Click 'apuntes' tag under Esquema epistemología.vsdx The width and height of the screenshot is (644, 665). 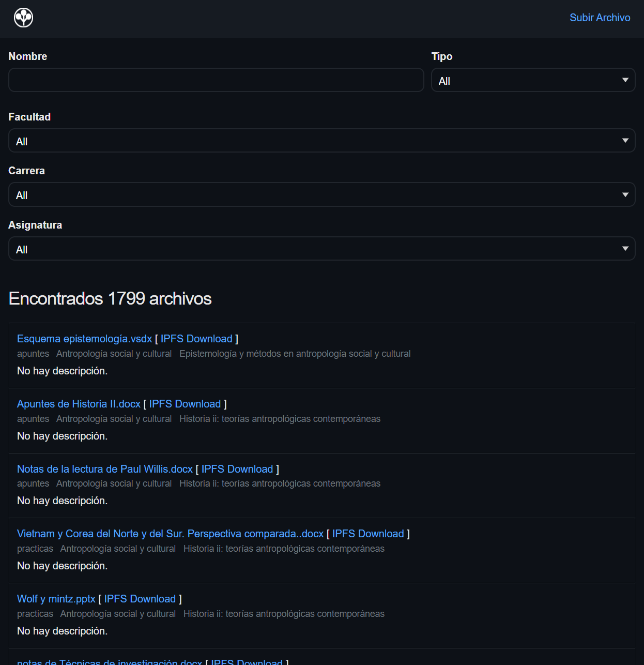(x=33, y=354)
